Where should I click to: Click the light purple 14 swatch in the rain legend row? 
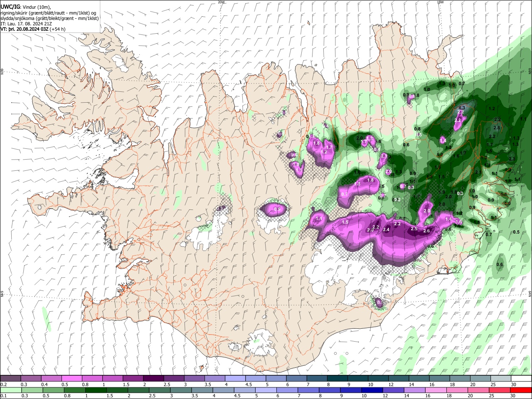pyautogui.click(x=415, y=390)
